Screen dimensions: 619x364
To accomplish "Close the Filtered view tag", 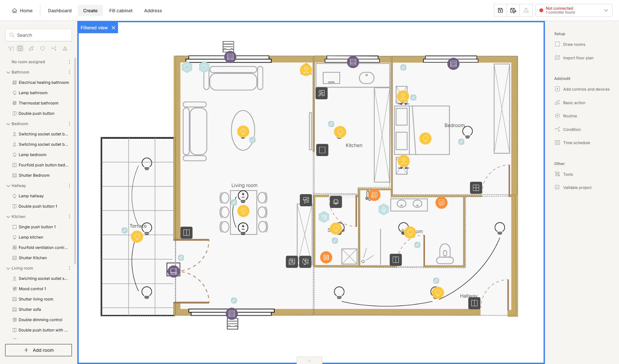I will point(113,28).
